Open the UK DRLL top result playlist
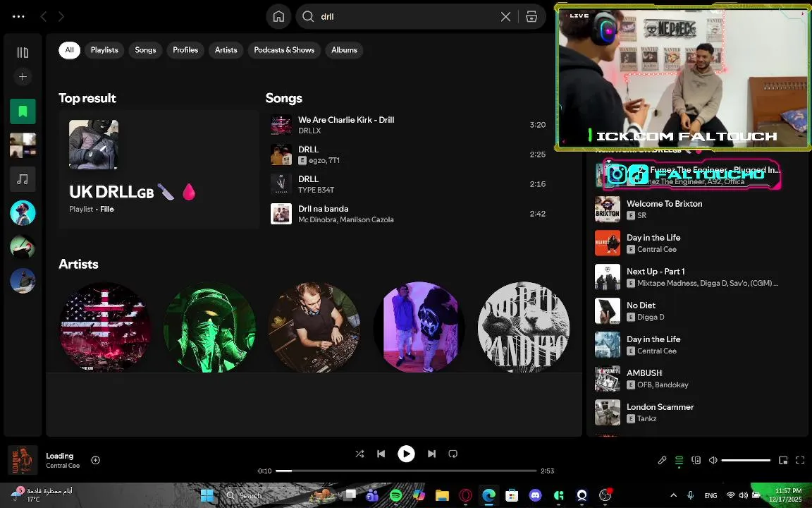 159,169
